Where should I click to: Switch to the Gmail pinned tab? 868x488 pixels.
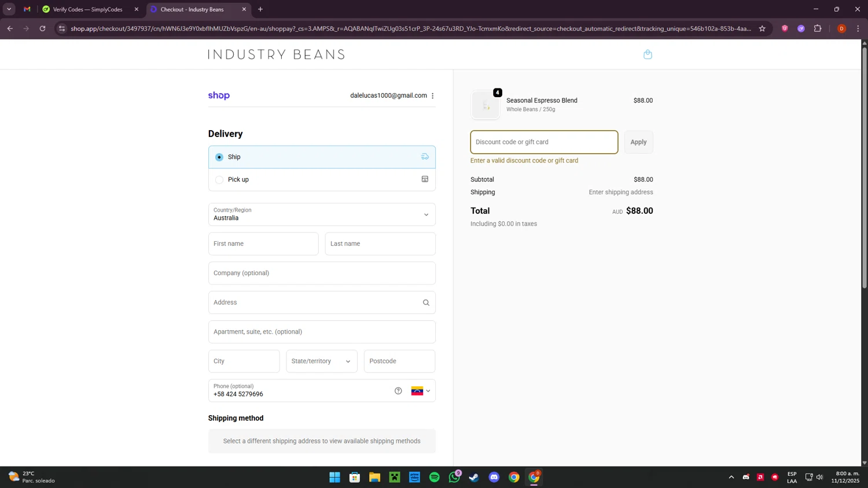[27, 9]
